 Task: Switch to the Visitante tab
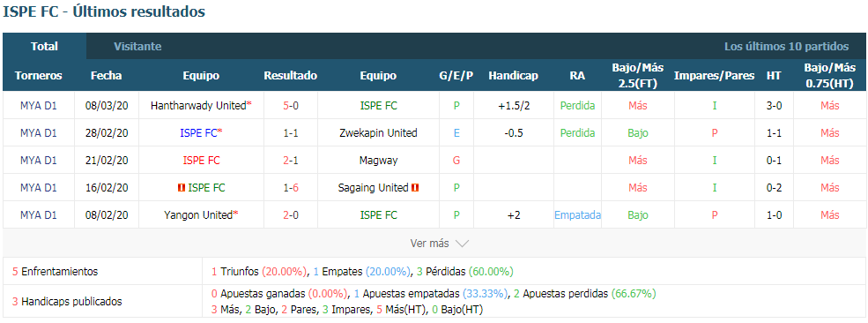tap(137, 47)
